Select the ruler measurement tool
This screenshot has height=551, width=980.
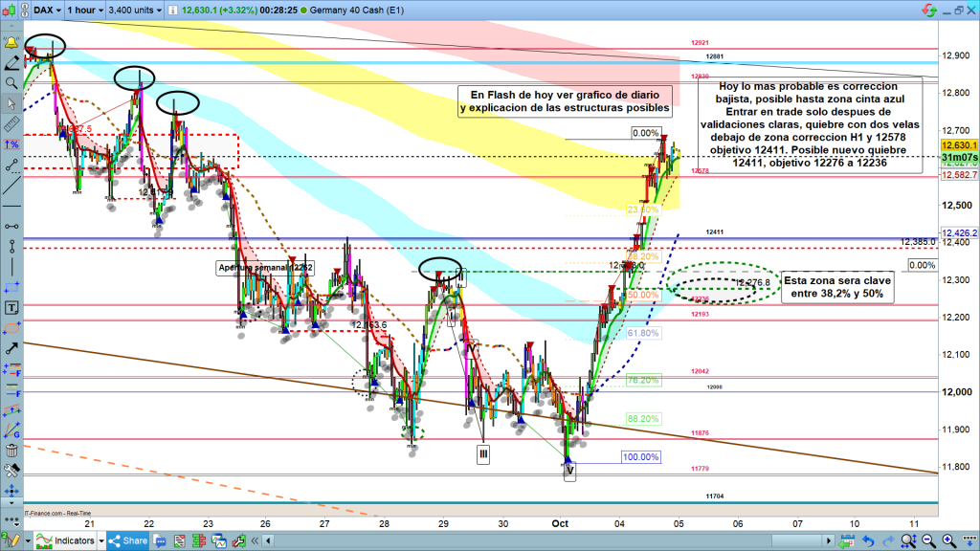tap(11, 123)
